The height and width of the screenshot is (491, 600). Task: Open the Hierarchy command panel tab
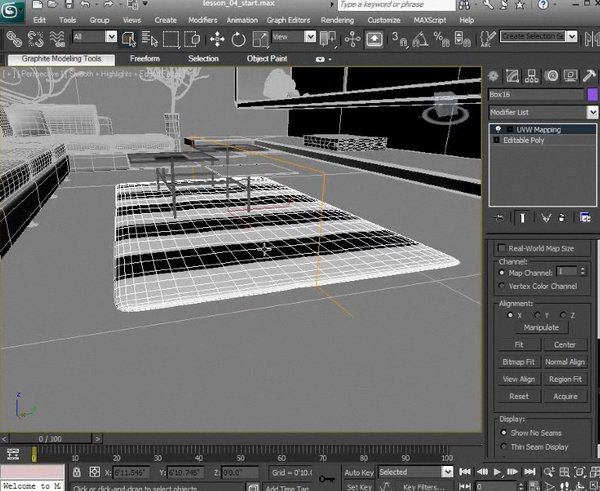530,77
